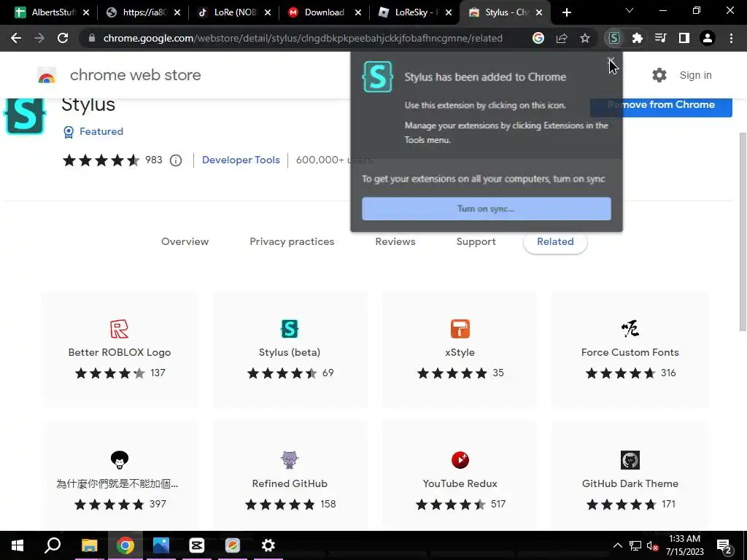
Task: Open the Stylus (beta) extension icon
Action: point(290,329)
